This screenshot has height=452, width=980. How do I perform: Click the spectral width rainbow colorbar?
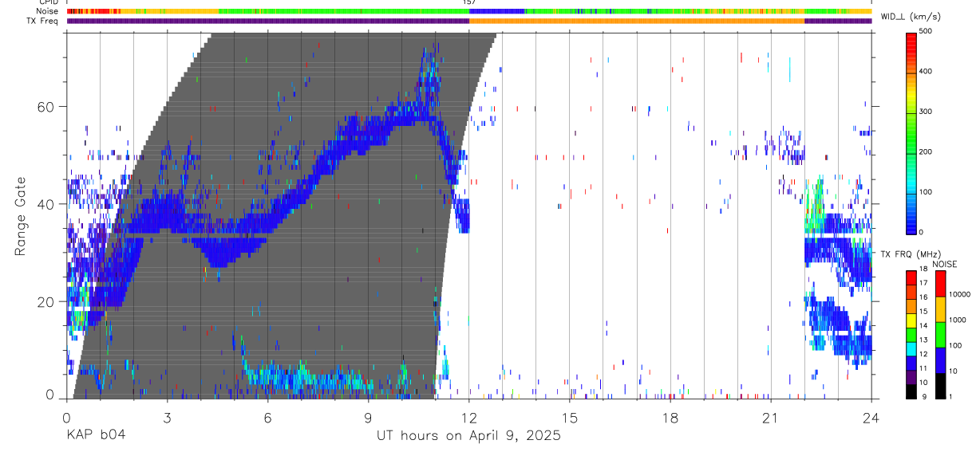point(911,132)
